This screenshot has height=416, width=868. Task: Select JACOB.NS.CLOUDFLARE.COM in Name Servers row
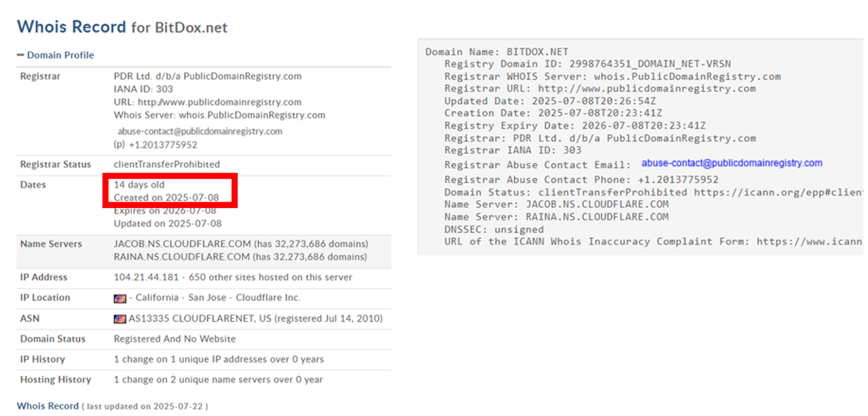click(182, 244)
